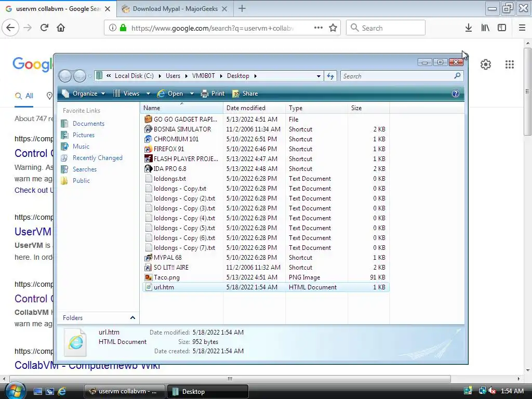
Task: Select the All search results tab
Action: click(24, 96)
